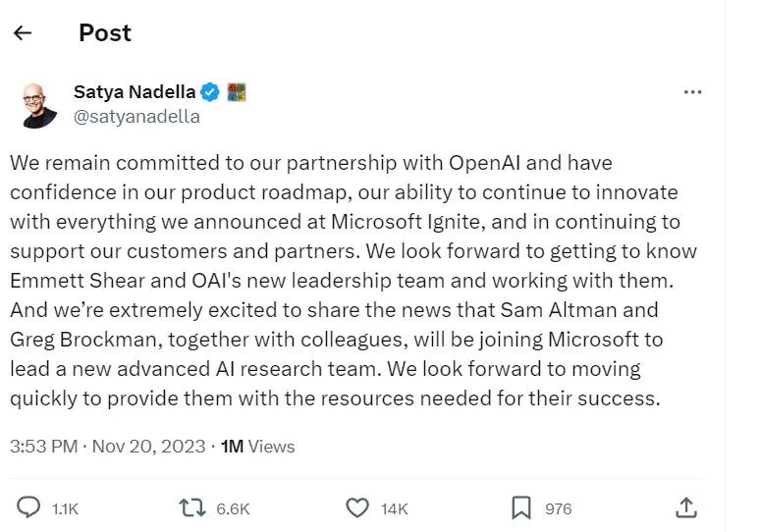Click the Satya Nadella display name
Screen dimensions: 760x532
tap(135, 92)
